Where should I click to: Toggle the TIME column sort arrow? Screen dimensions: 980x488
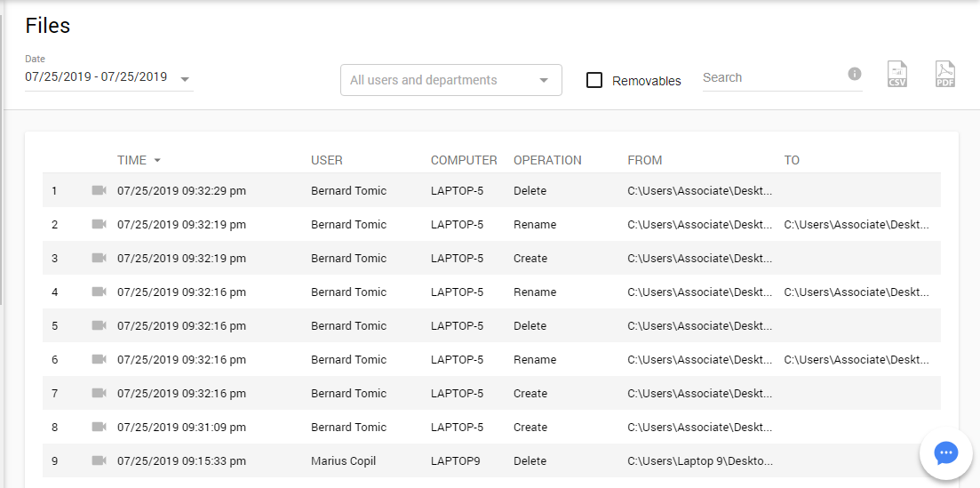[157, 161]
